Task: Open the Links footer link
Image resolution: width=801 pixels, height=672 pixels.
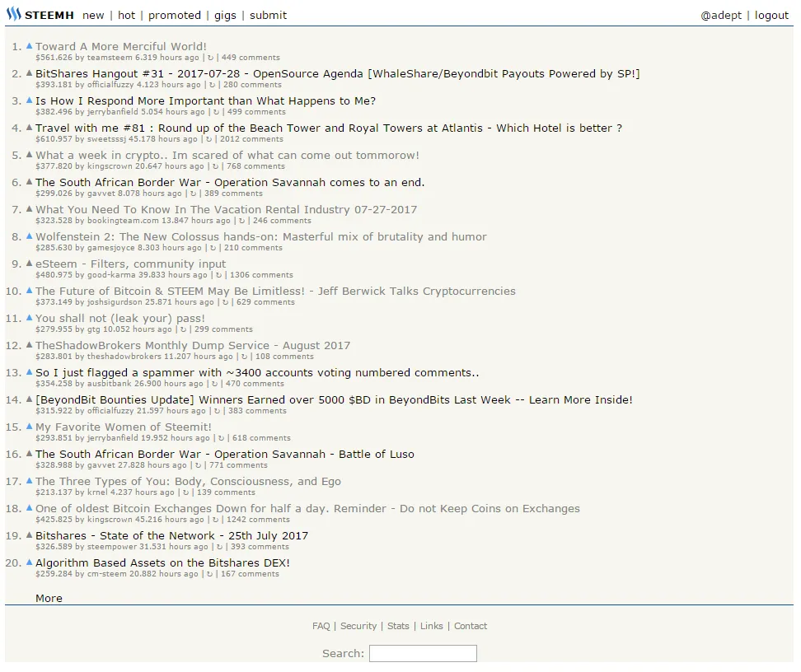Action: 432,626
